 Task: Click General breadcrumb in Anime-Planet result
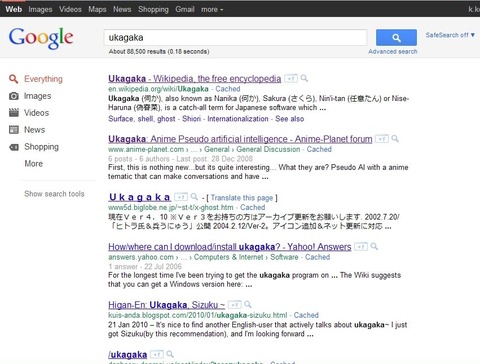tap(217, 149)
